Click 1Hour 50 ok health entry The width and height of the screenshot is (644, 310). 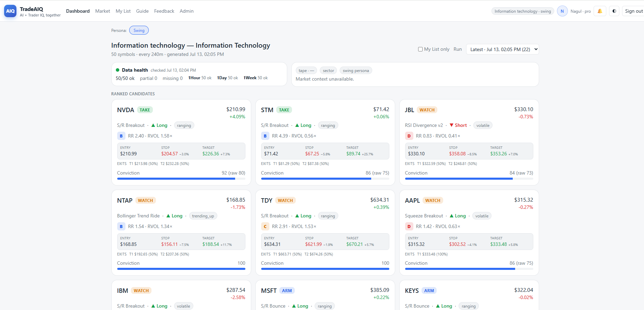click(x=200, y=78)
